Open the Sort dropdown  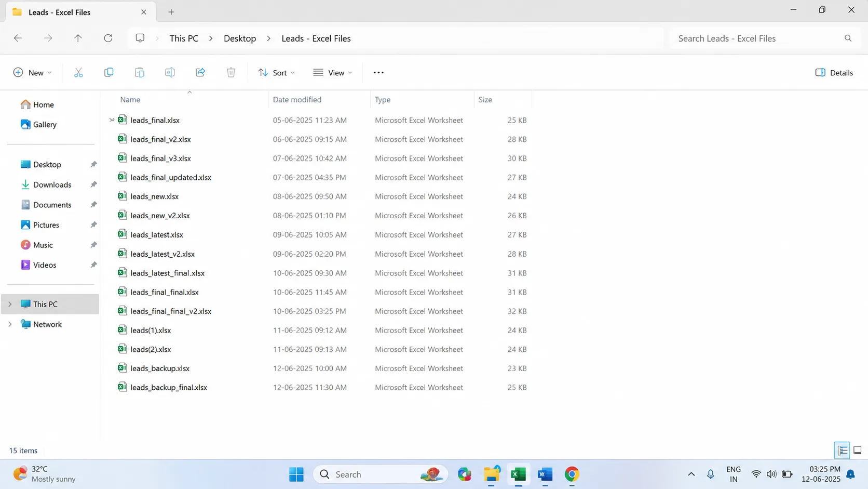277,73
